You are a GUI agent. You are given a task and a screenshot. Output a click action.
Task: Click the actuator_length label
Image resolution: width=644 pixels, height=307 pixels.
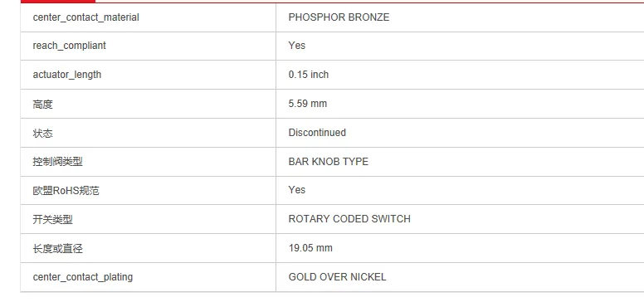pos(67,75)
